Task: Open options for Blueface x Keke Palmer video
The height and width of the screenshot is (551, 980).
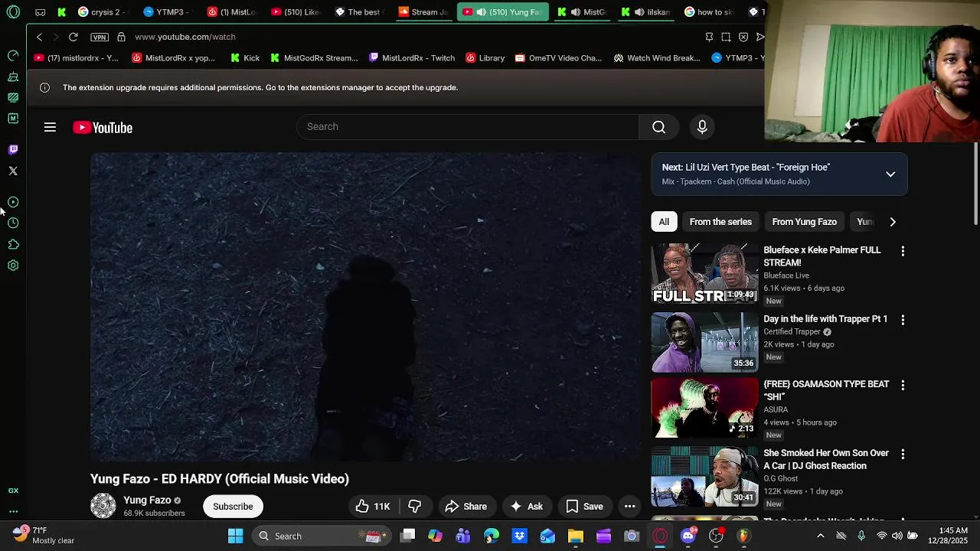Action: tap(903, 251)
